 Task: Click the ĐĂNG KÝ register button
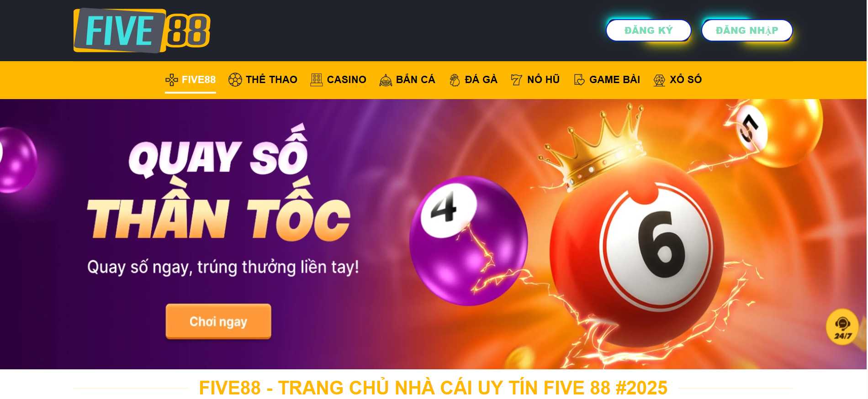coord(648,31)
